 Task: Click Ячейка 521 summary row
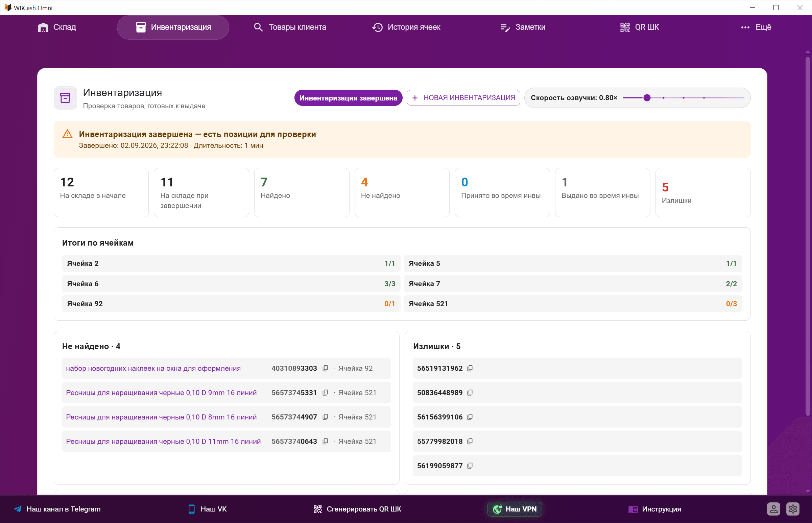(573, 304)
